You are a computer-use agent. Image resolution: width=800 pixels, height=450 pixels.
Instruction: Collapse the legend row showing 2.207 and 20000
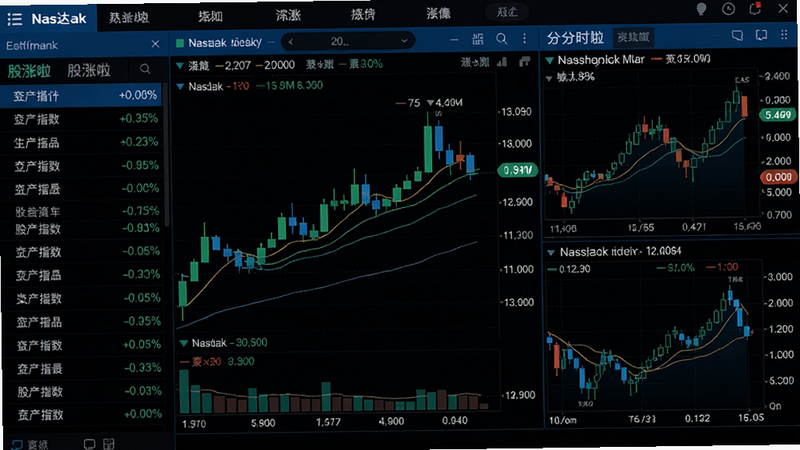(x=180, y=65)
